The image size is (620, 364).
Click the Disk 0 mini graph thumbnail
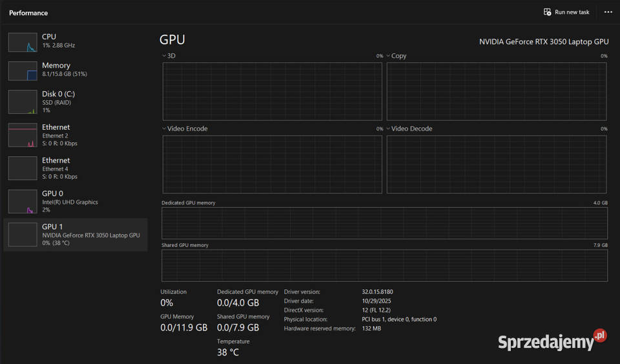tap(23, 102)
